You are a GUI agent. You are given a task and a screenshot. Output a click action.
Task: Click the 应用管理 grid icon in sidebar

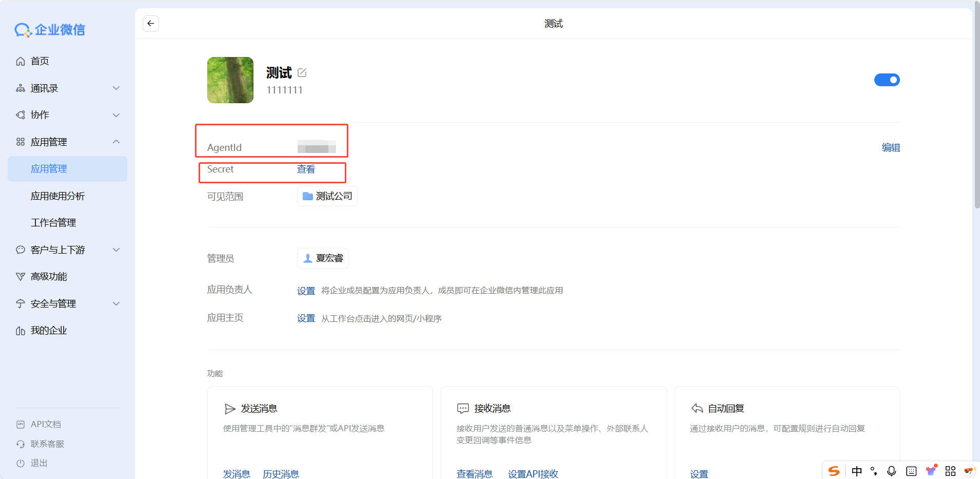[21, 142]
